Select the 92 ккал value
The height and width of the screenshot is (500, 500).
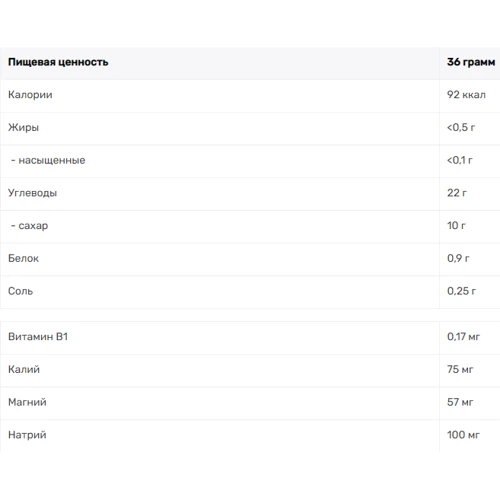pos(466,95)
